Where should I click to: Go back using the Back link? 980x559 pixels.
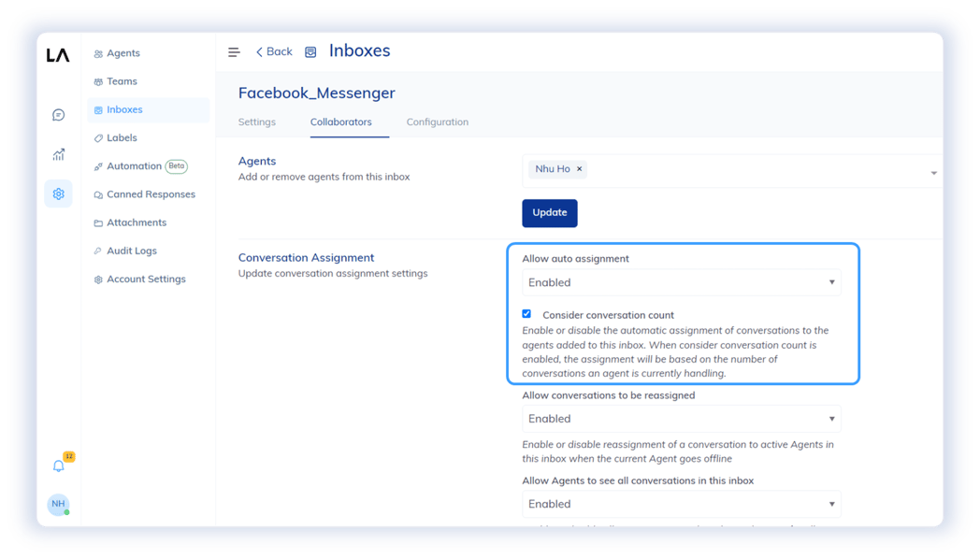tap(274, 52)
